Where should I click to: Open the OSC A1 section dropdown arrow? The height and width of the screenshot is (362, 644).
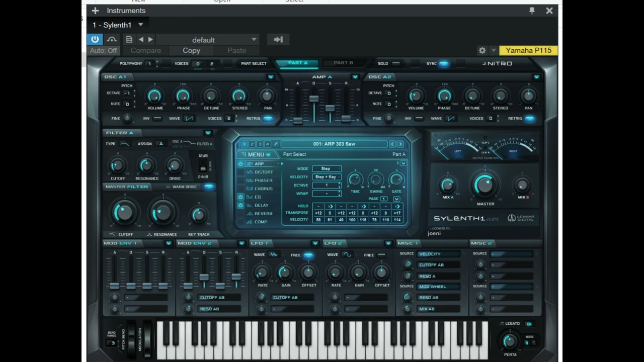coord(271,77)
